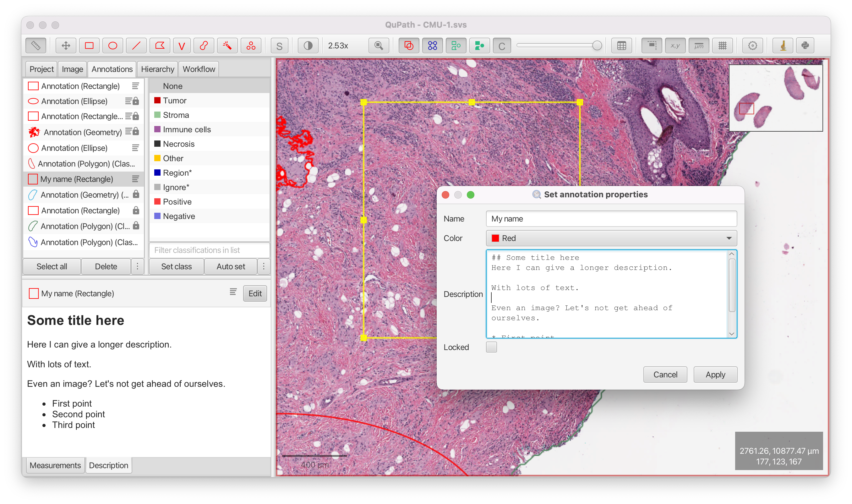Open the Color dropdown showing Red
Viewport: 852px width, 504px height.
(611, 238)
